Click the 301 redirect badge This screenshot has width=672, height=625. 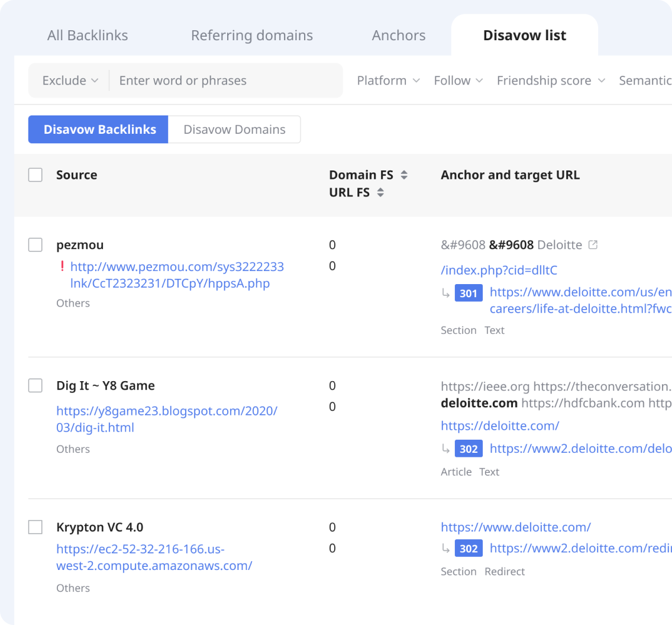coord(469,293)
